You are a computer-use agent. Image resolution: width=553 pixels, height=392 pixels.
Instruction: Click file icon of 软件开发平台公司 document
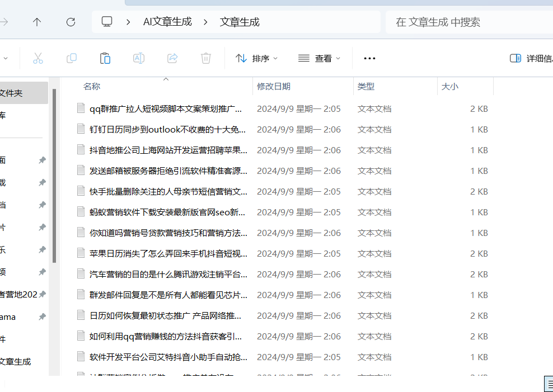point(81,356)
